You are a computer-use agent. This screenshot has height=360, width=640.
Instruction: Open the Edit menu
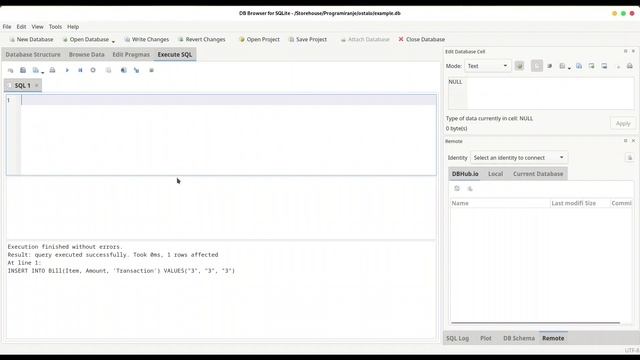21,27
